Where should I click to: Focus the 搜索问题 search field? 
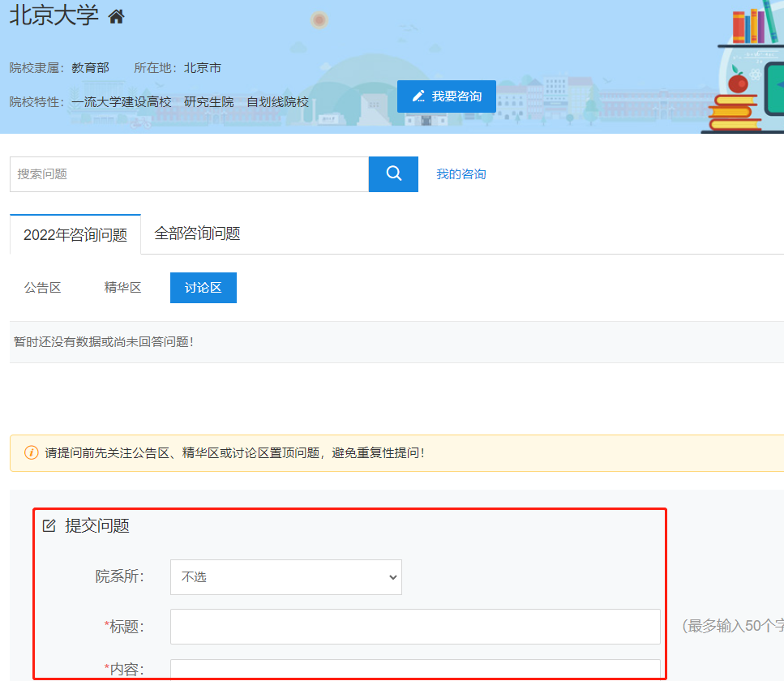pyautogui.click(x=190, y=174)
